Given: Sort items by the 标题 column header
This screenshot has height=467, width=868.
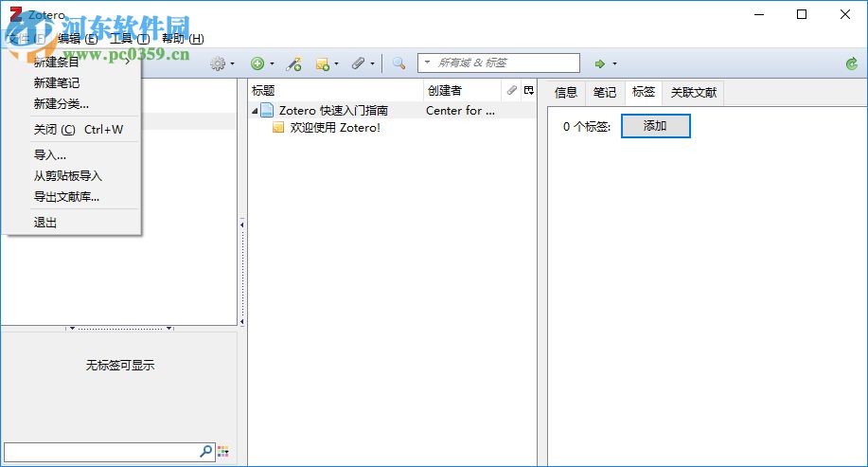Looking at the screenshot, I should pyautogui.click(x=335, y=90).
